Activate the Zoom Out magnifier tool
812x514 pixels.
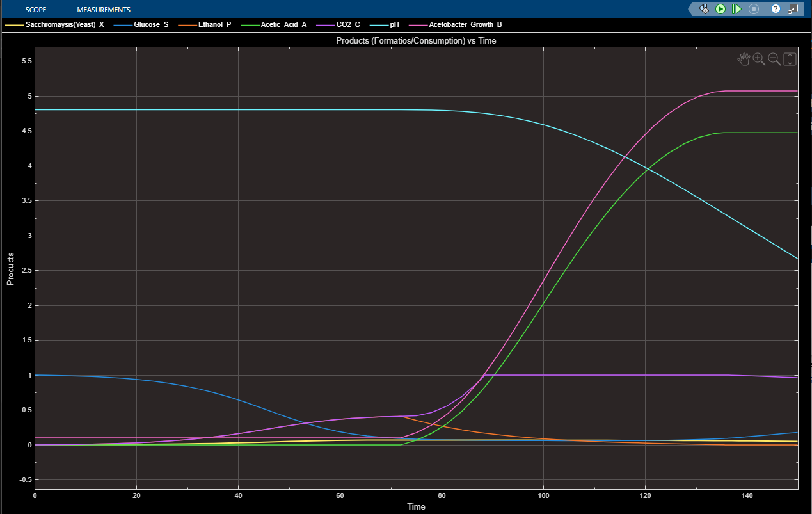[774, 60]
